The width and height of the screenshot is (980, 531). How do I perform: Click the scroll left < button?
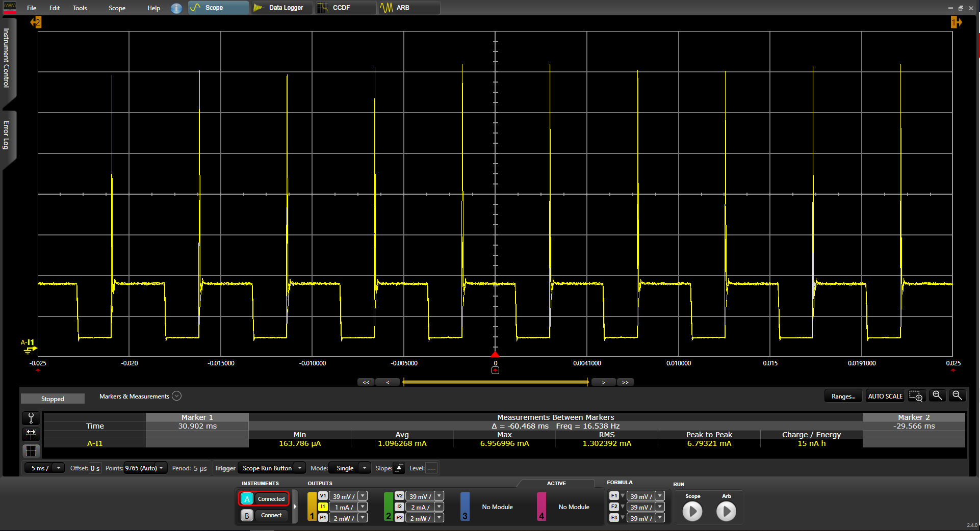pos(388,382)
